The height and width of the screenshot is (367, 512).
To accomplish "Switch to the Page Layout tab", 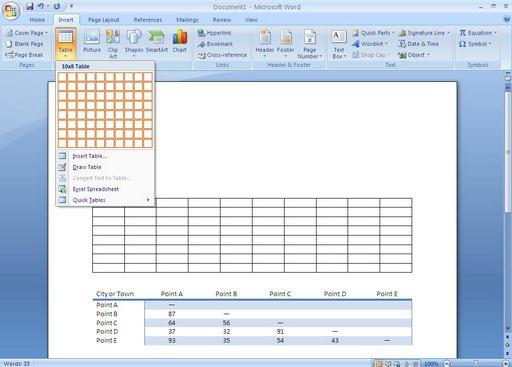I will (104, 20).
